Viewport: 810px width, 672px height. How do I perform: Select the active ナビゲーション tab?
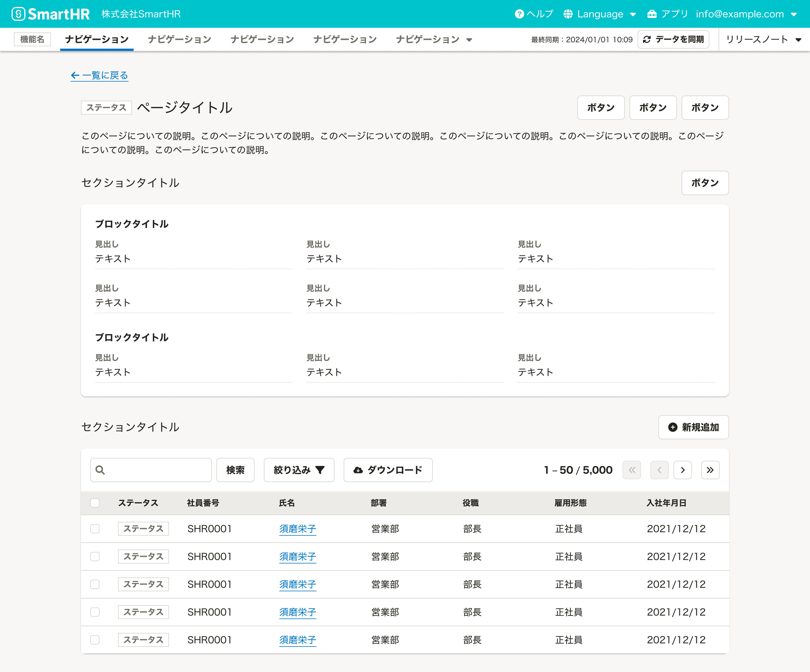[96, 39]
